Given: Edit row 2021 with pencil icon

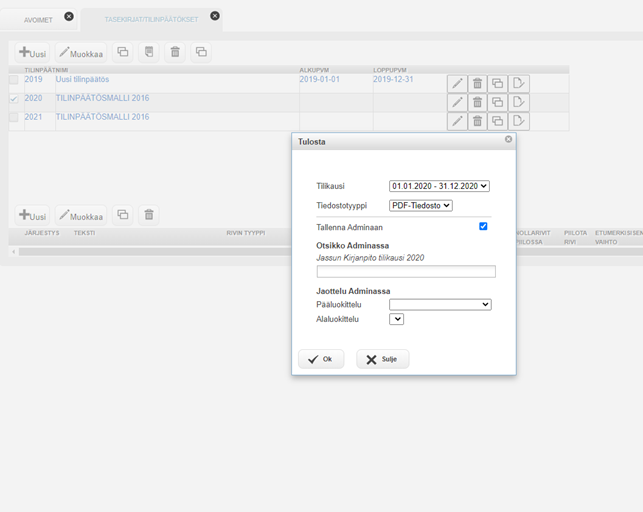Looking at the screenshot, I should tap(457, 121).
